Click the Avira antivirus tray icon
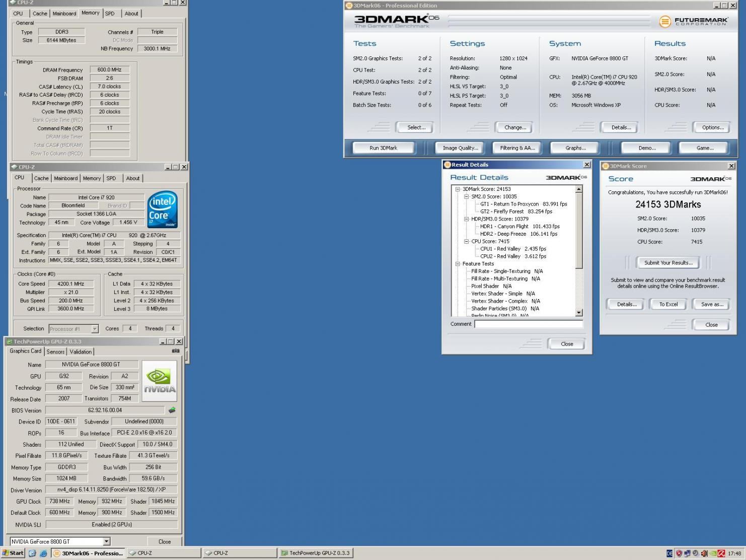The height and width of the screenshot is (560, 746). (721, 553)
